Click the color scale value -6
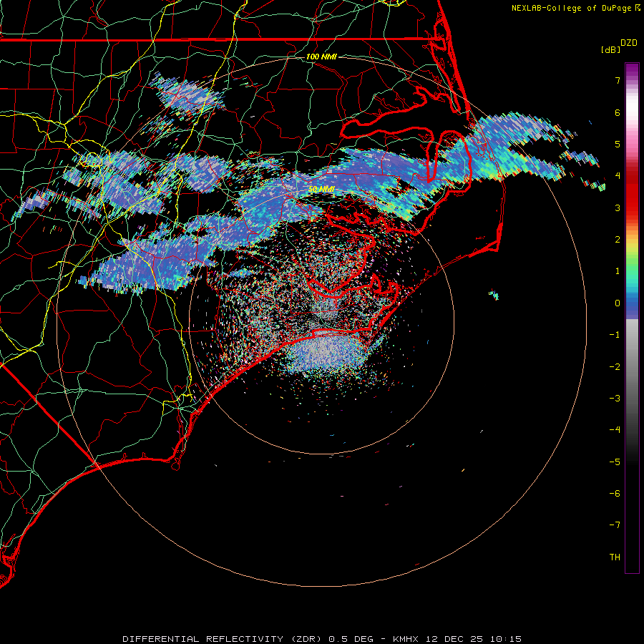 tap(615, 494)
